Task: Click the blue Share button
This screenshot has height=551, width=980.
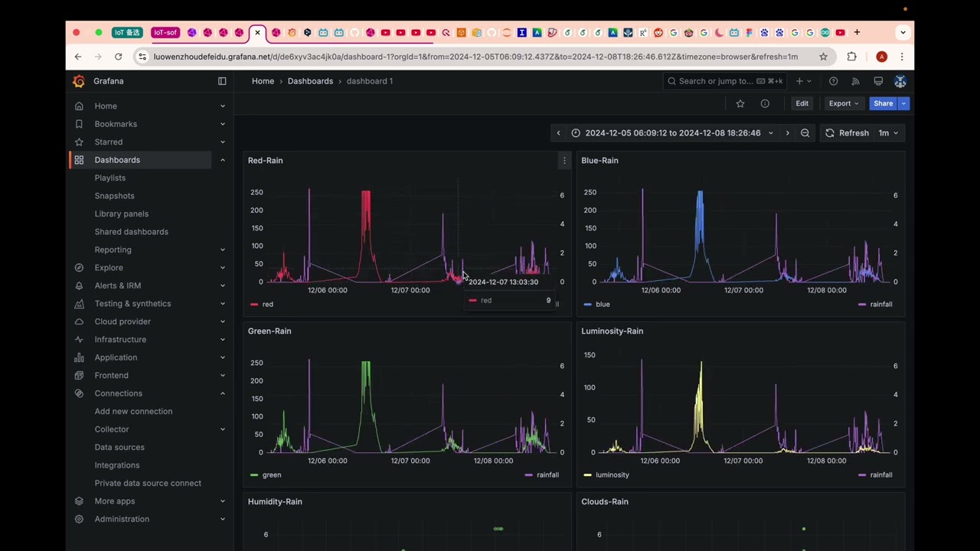Action: [x=883, y=103]
